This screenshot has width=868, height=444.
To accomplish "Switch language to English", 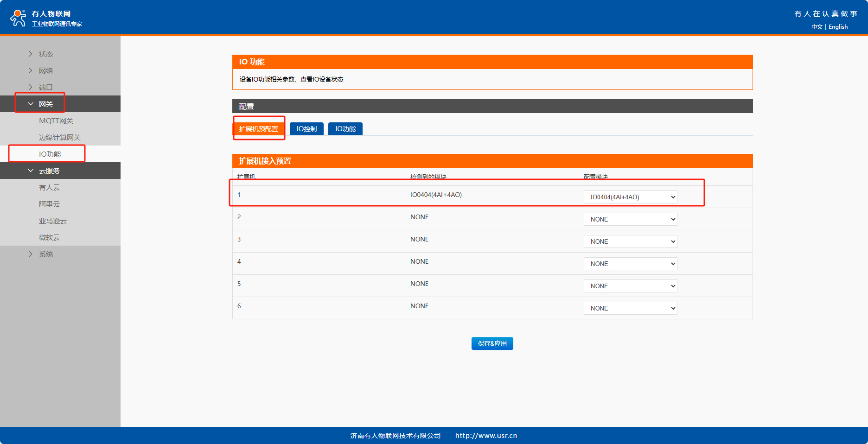I will pyautogui.click(x=838, y=27).
